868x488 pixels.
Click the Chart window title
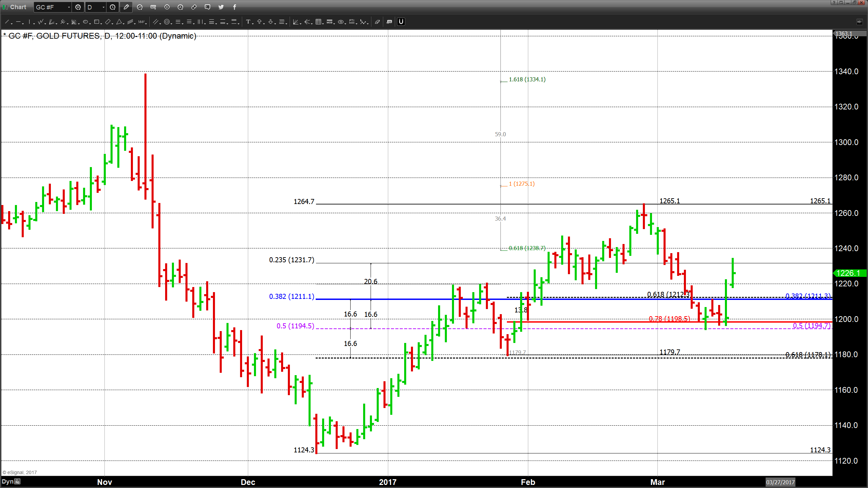point(18,7)
